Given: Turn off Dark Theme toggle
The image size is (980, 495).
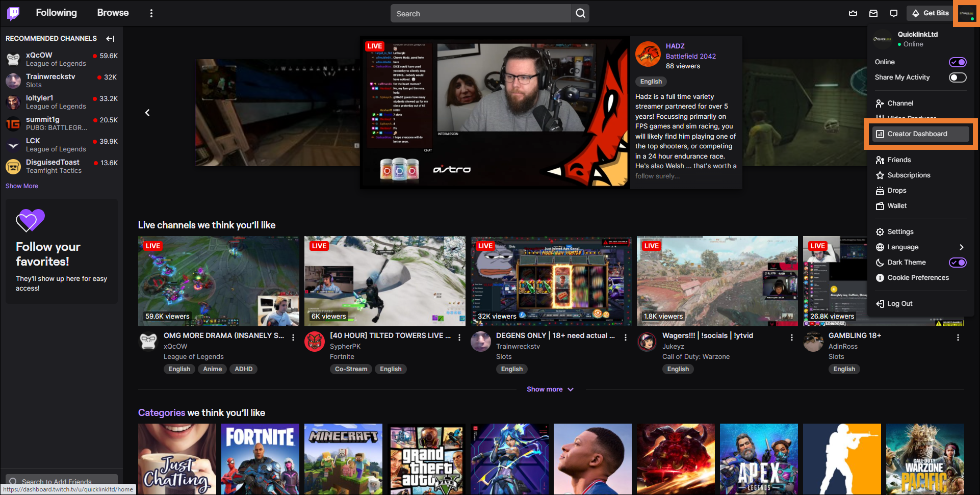Looking at the screenshot, I should click(x=957, y=263).
